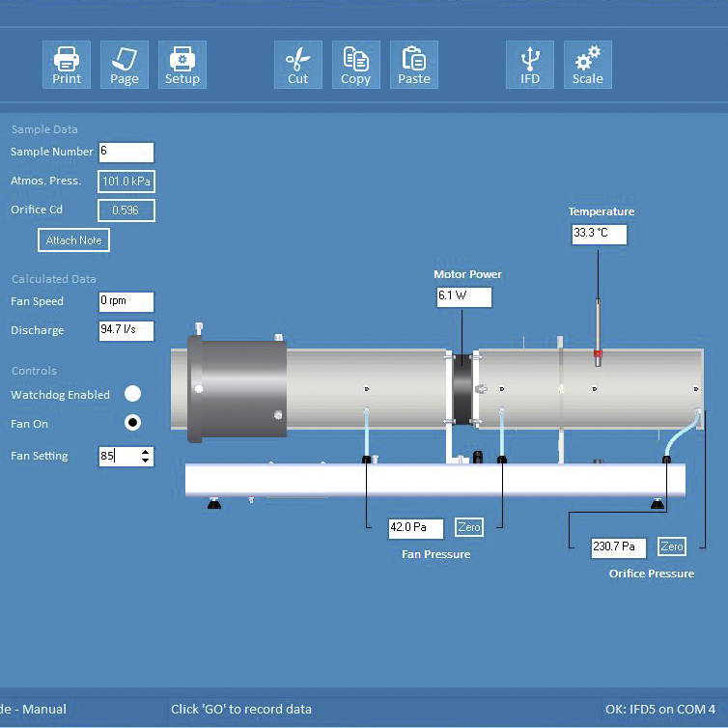Increase Fan Setting with up arrow
Screen dimensions: 728x728
click(x=146, y=452)
